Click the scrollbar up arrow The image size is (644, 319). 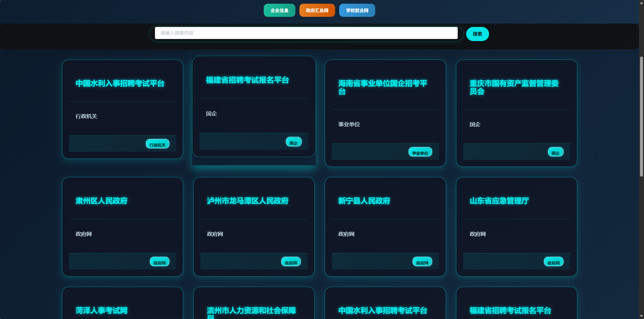[x=641, y=3]
